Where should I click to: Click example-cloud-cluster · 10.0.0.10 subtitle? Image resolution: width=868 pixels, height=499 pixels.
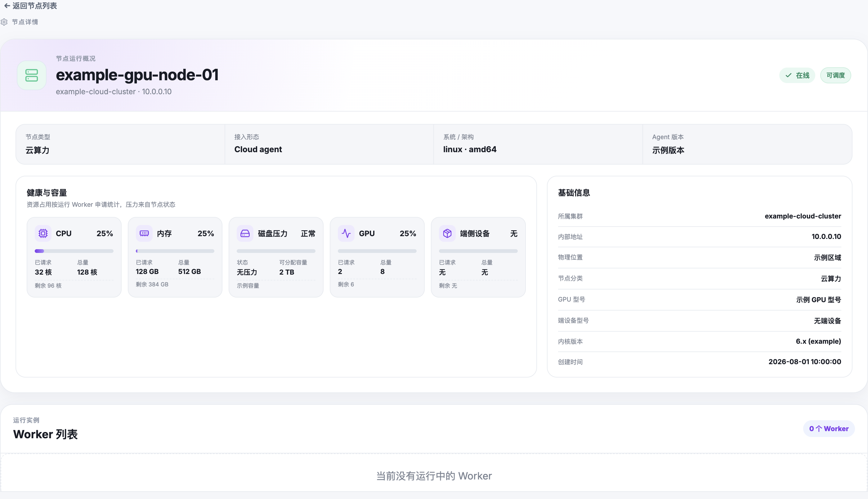[114, 92]
